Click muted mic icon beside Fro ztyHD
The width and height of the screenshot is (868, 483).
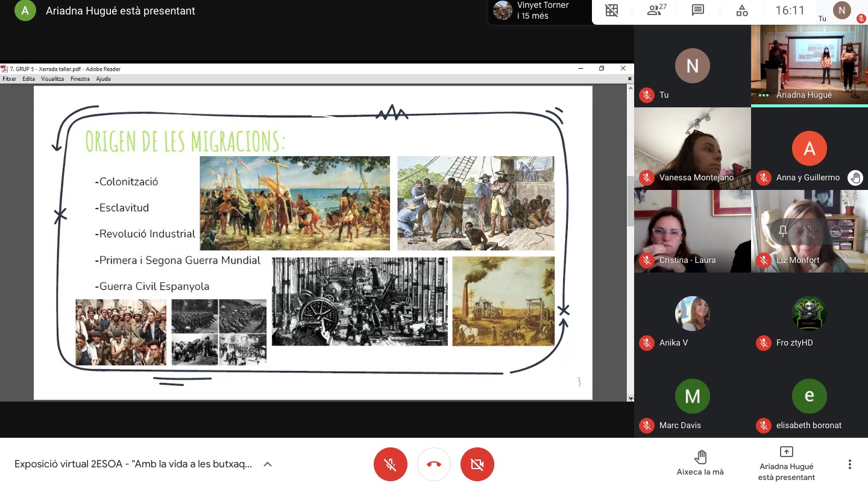[x=764, y=343]
